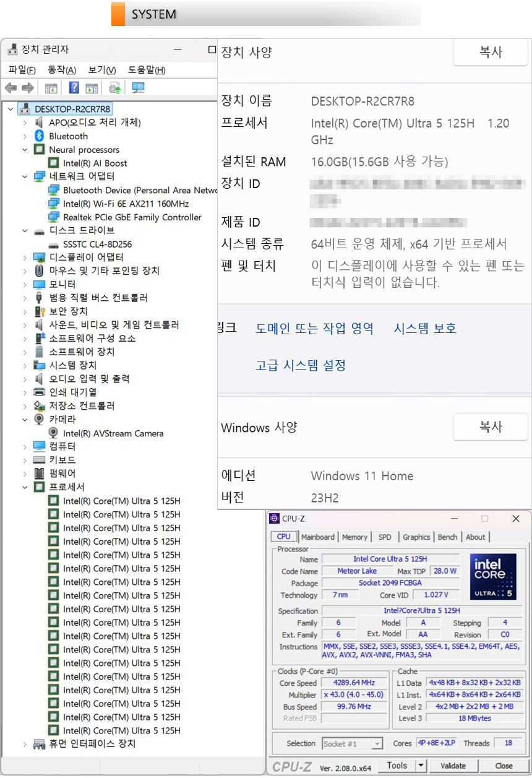The width and height of the screenshot is (532, 778).
Task: Click the 보안 장치 category icon
Action: (x=39, y=311)
